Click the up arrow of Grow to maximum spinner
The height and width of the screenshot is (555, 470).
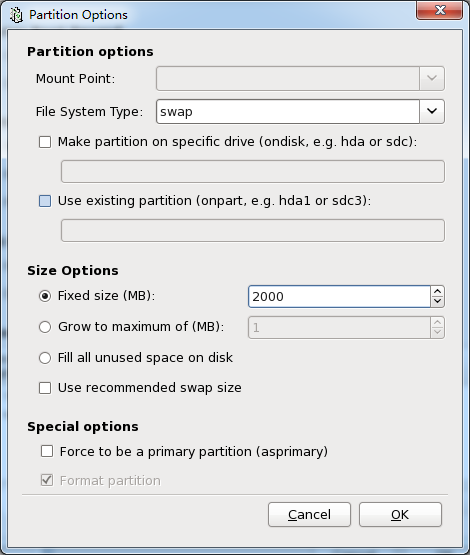437,322
